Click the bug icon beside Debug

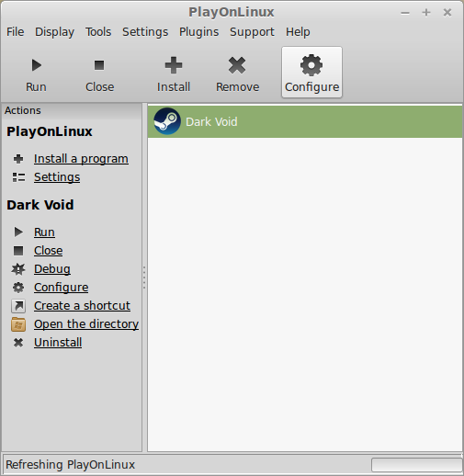[18, 269]
